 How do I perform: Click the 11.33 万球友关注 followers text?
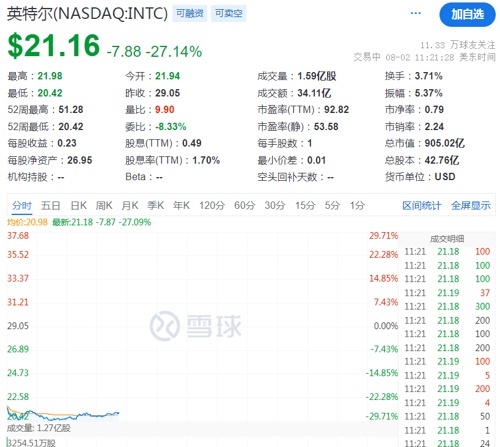[x=458, y=45]
